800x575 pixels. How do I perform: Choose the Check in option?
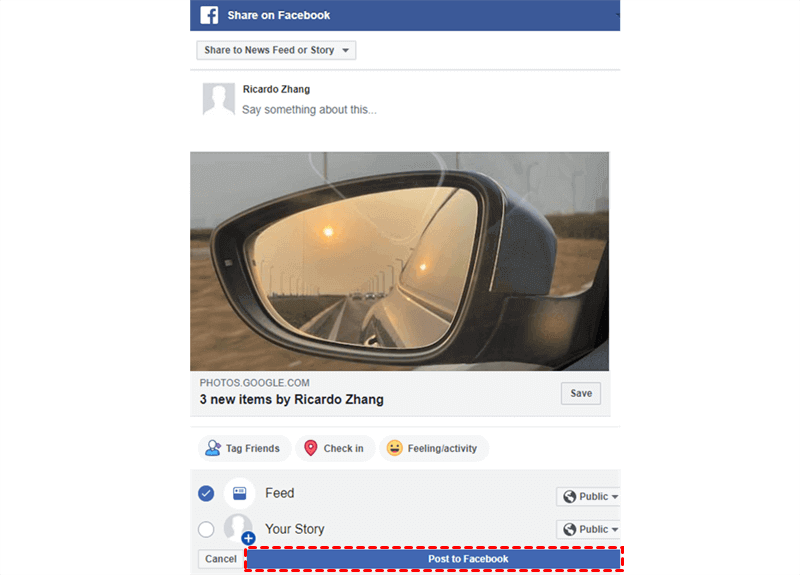(x=335, y=448)
